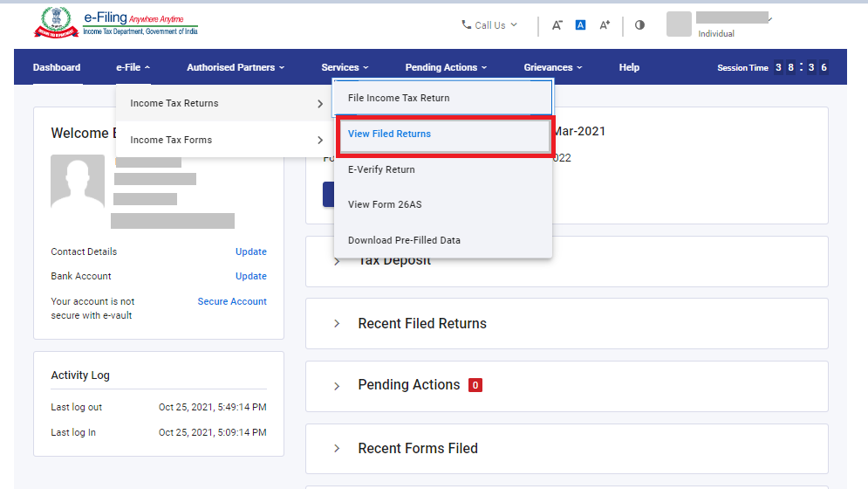This screenshot has height=489, width=868.
Task: Decrease font size with A- icon
Action: (557, 25)
